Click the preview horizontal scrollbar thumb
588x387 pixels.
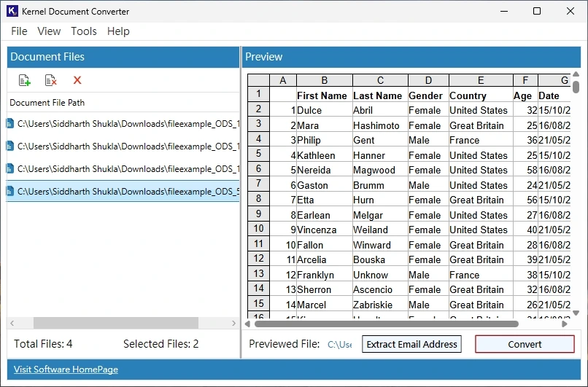pyautogui.click(x=386, y=324)
